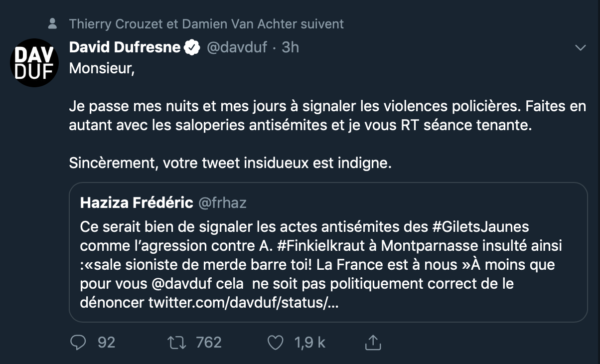The height and width of the screenshot is (364, 600).
Task: Open the 3h timestamp of the tweet
Action: pos(290,47)
